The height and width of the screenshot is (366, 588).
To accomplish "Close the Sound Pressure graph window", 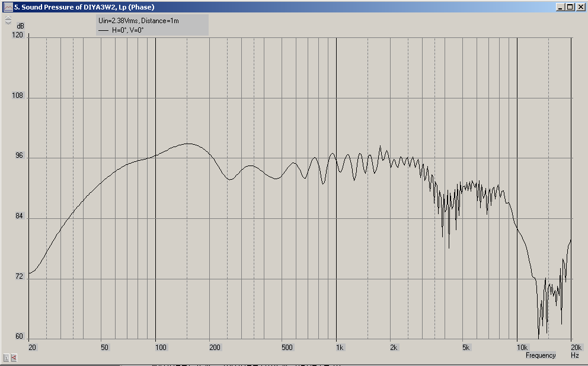I will (x=580, y=7).
